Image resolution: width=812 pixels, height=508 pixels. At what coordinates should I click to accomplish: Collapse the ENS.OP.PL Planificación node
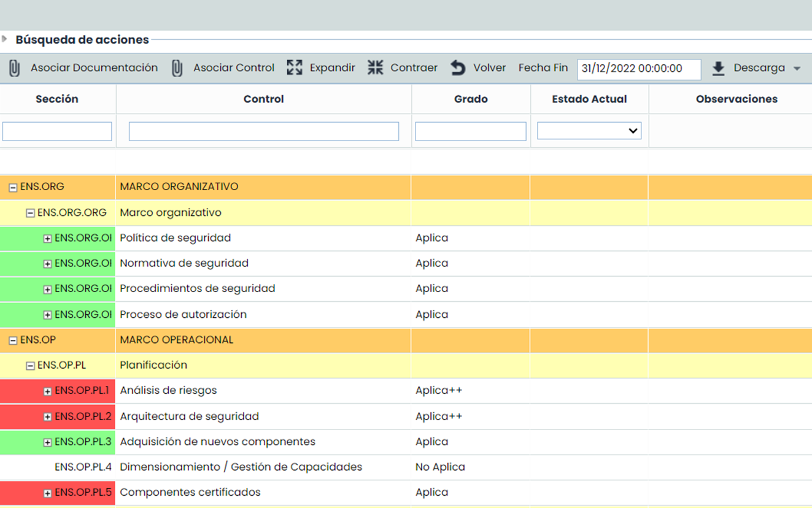pyautogui.click(x=30, y=366)
